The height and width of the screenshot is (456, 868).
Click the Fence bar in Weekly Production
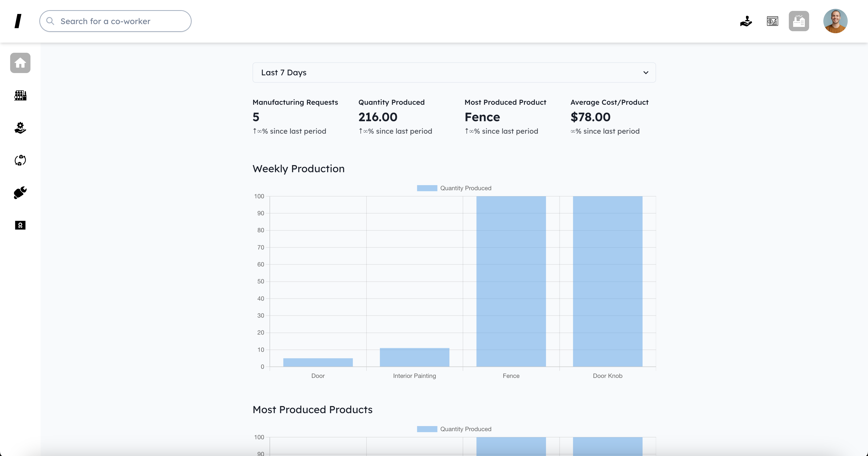coord(511,281)
